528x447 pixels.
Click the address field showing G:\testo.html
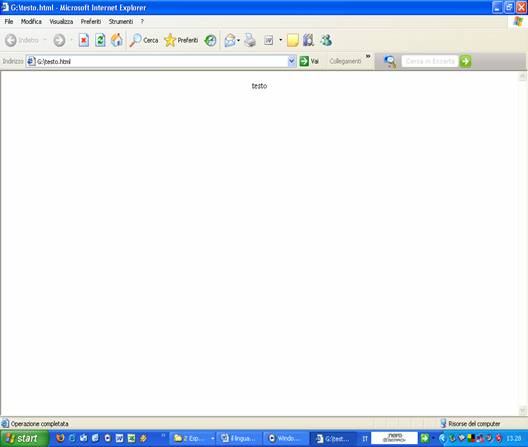click(157, 61)
